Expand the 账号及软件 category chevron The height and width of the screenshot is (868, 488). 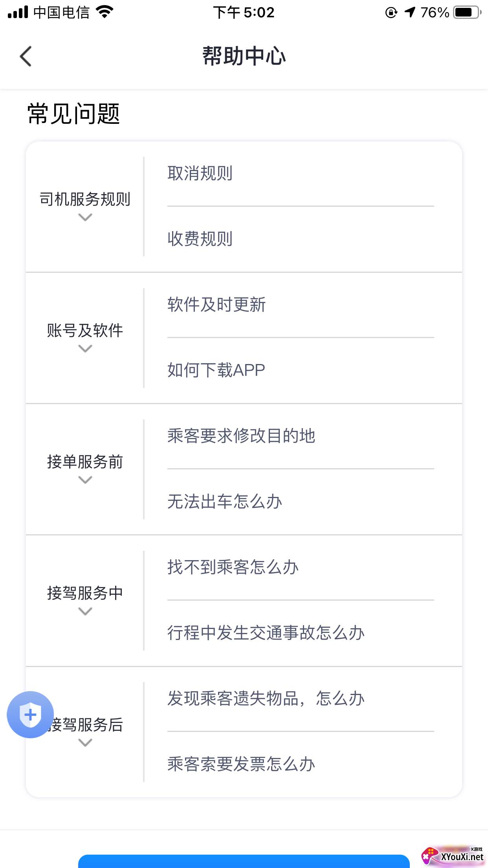pos(85,349)
